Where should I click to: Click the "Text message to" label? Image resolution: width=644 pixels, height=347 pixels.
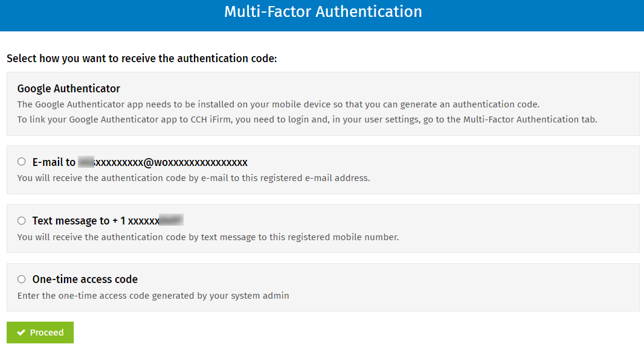point(71,221)
